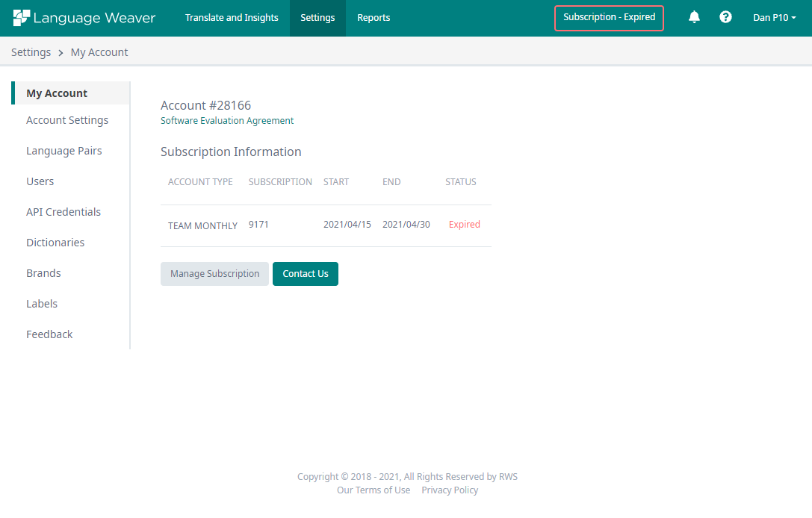Click the STATUS column header
The height and width of the screenshot is (518, 812).
pos(460,181)
